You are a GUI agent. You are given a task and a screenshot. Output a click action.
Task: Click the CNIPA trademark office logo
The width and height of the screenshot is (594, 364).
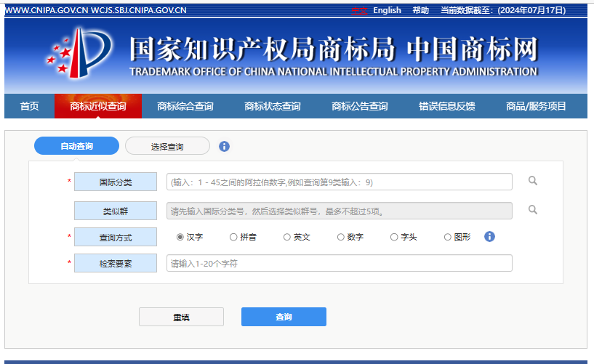click(79, 53)
